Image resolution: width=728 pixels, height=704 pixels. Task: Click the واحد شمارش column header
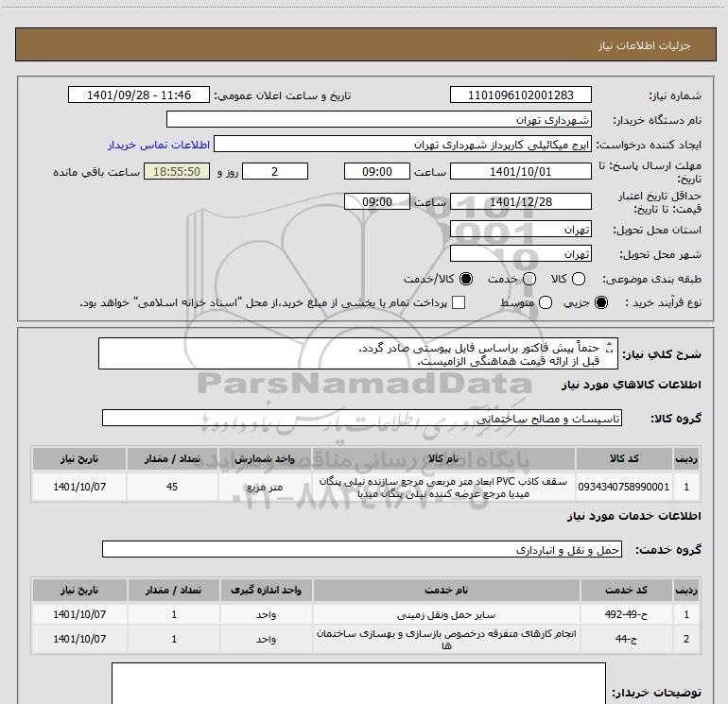coord(265,458)
